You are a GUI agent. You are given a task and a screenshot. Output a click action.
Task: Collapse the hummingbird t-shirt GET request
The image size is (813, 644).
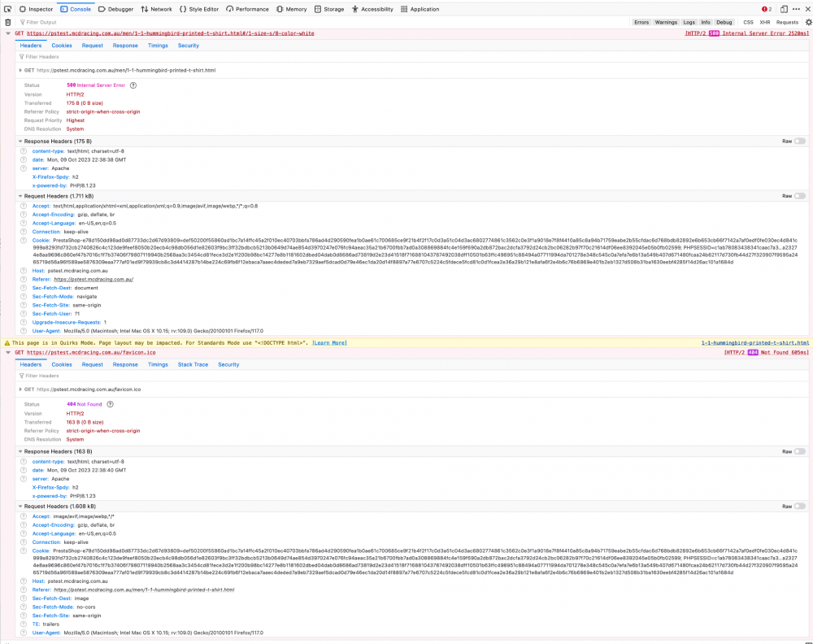tap(8, 33)
